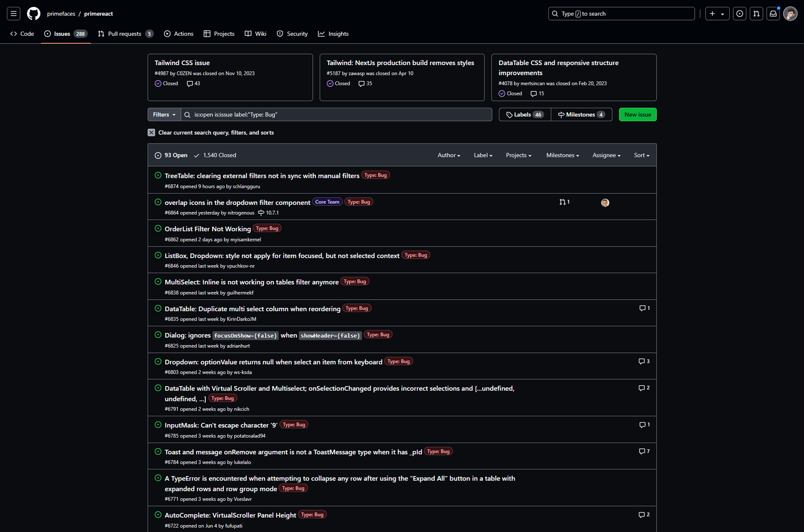
Task: Click the issue filter search field
Action: (x=338, y=115)
